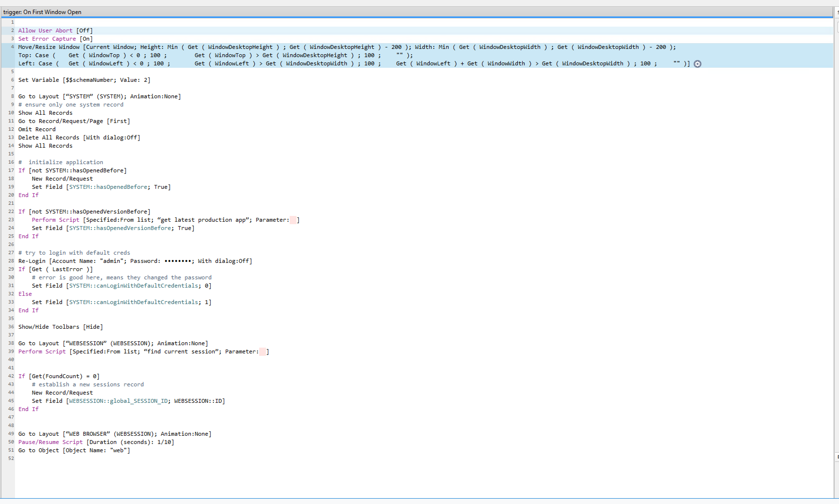The height and width of the screenshot is (504, 839).
Task: Click End If on line 25
Action: click(28, 236)
